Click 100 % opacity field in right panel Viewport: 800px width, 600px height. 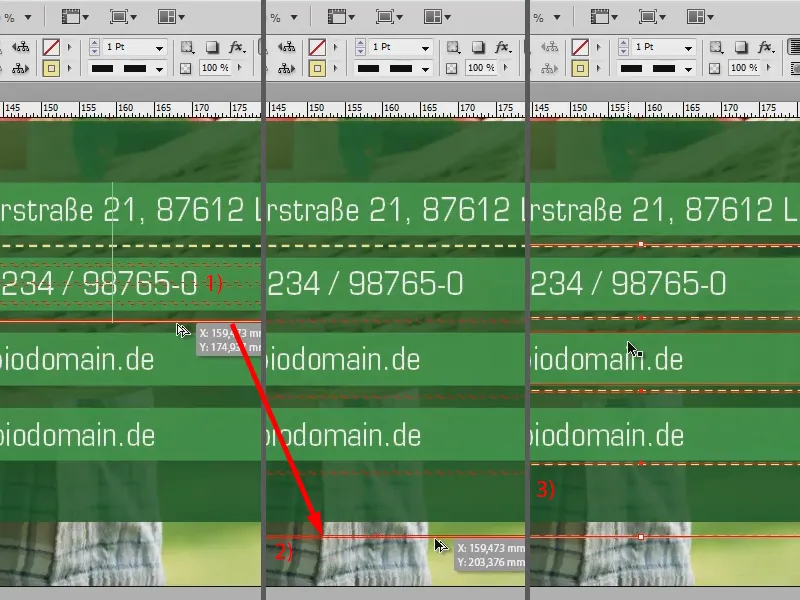[744, 68]
